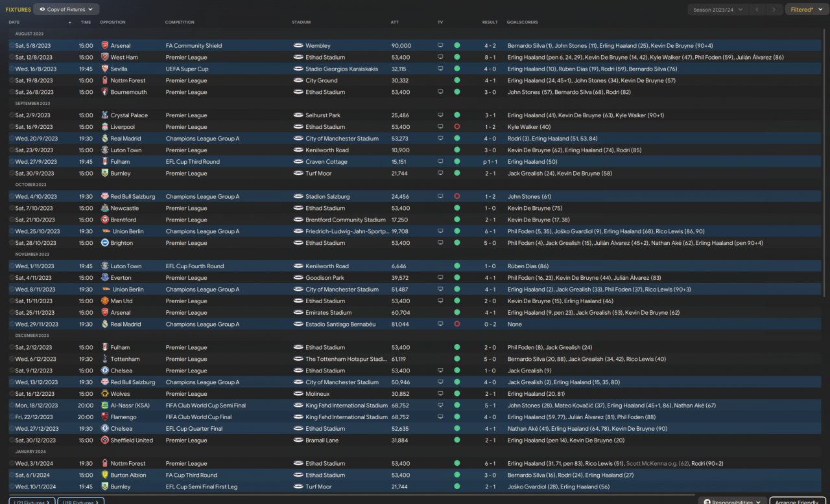Tick the selector circle for Sat, 2/9/2023

12,115
